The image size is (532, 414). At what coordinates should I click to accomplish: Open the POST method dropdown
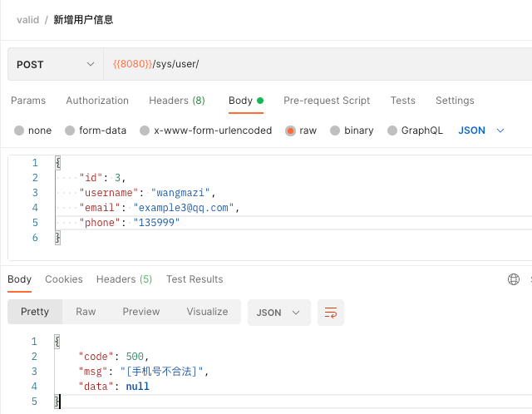click(56, 64)
